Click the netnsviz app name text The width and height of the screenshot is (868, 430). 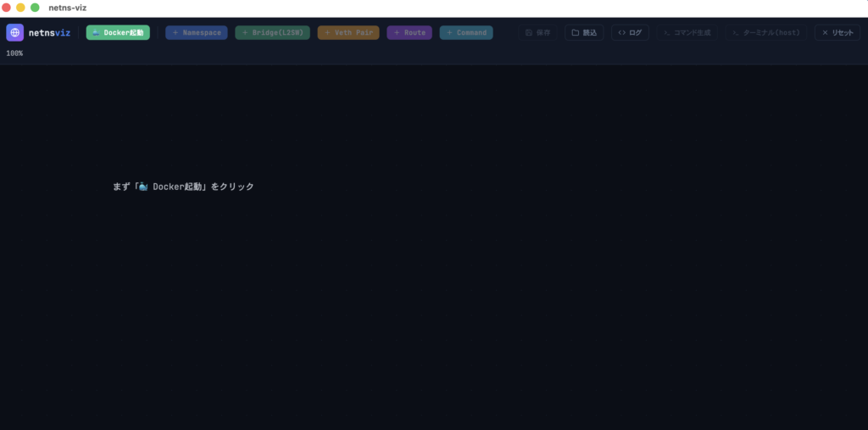coord(49,32)
